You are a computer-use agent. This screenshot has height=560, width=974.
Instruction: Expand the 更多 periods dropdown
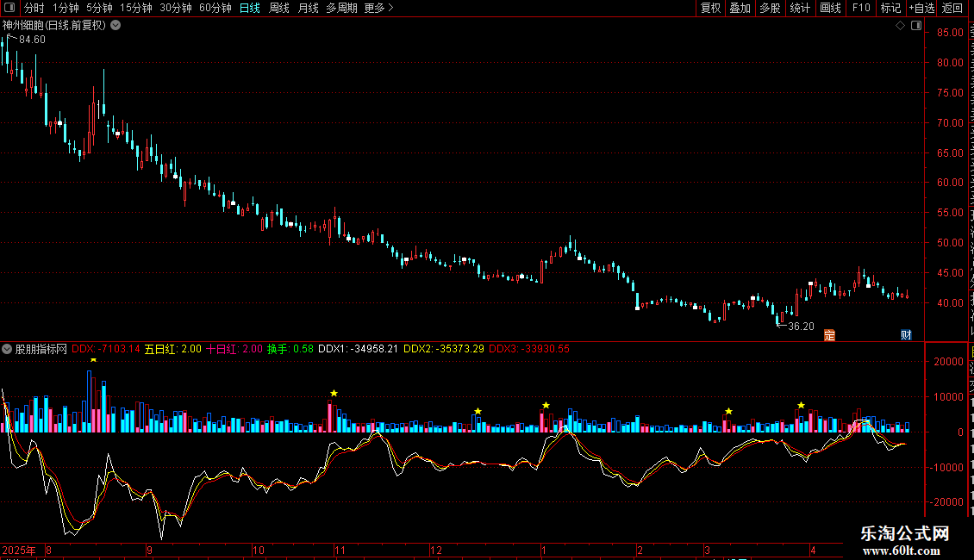(x=379, y=8)
